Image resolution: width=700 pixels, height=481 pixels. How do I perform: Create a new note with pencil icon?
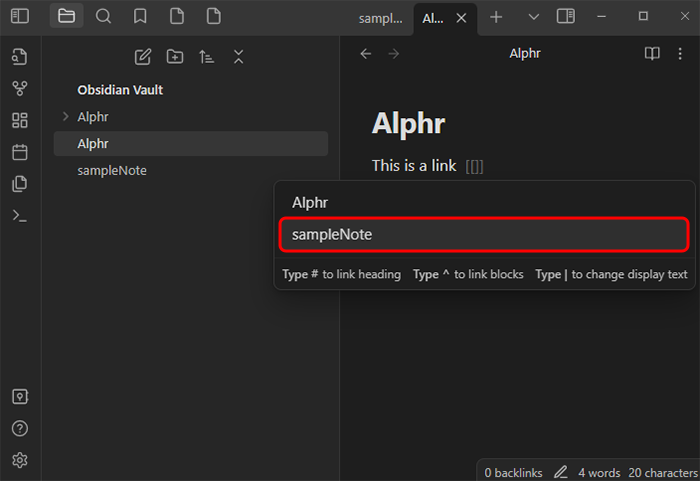(x=143, y=57)
